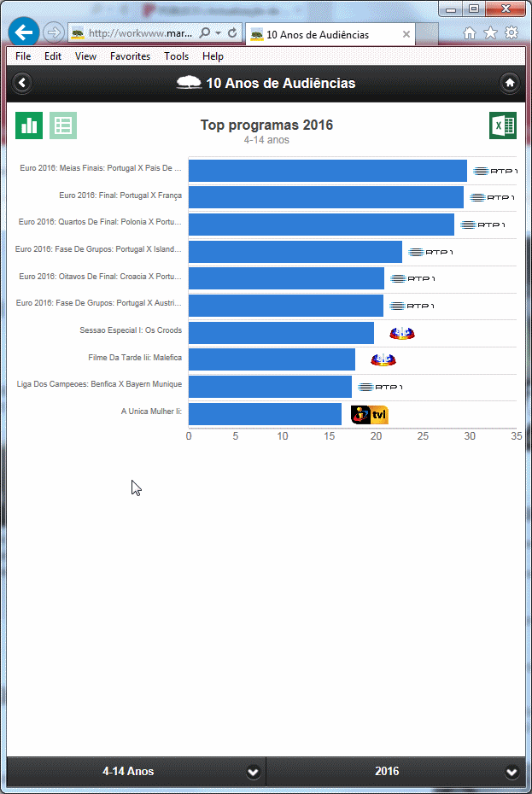Refresh the page in the address bar

(x=232, y=33)
